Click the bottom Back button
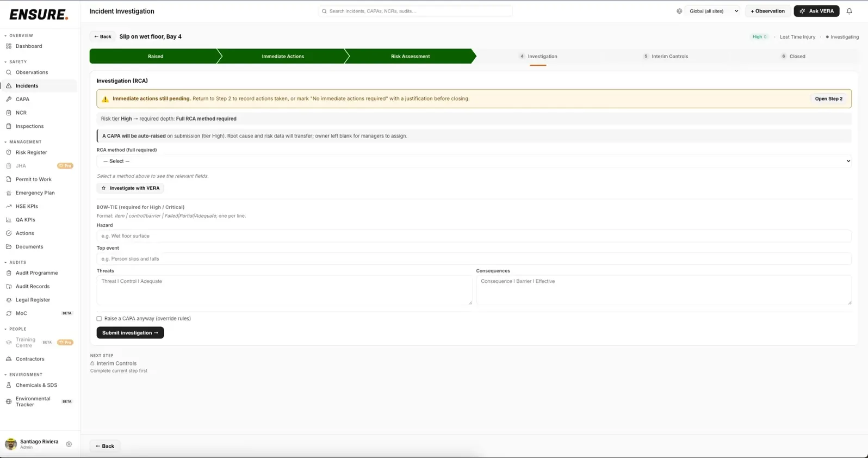The width and height of the screenshot is (868, 458). (105, 446)
